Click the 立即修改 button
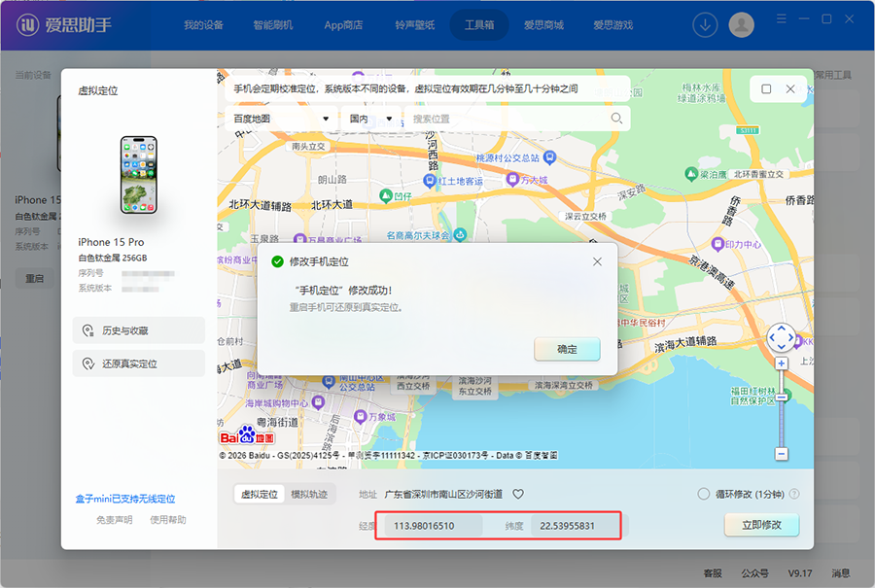 coord(761,525)
